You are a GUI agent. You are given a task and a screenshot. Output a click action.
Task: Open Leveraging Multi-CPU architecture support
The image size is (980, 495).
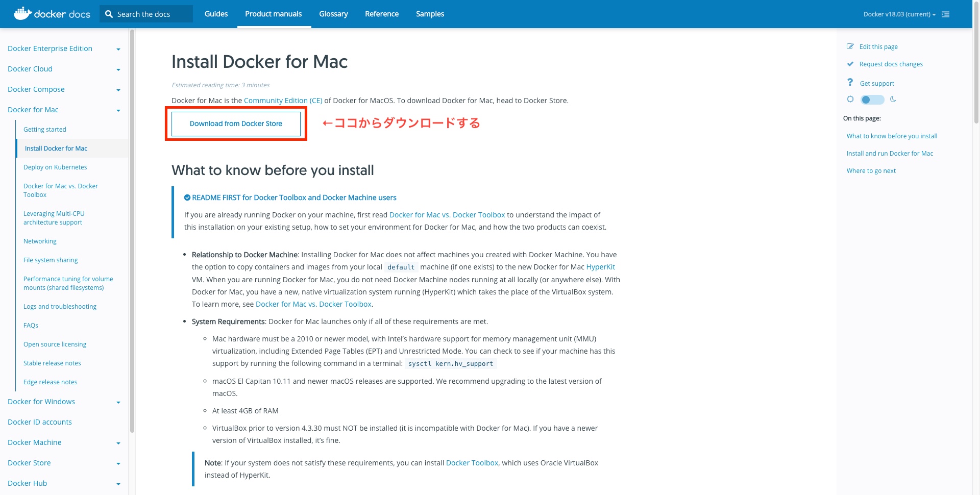point(54,218)
